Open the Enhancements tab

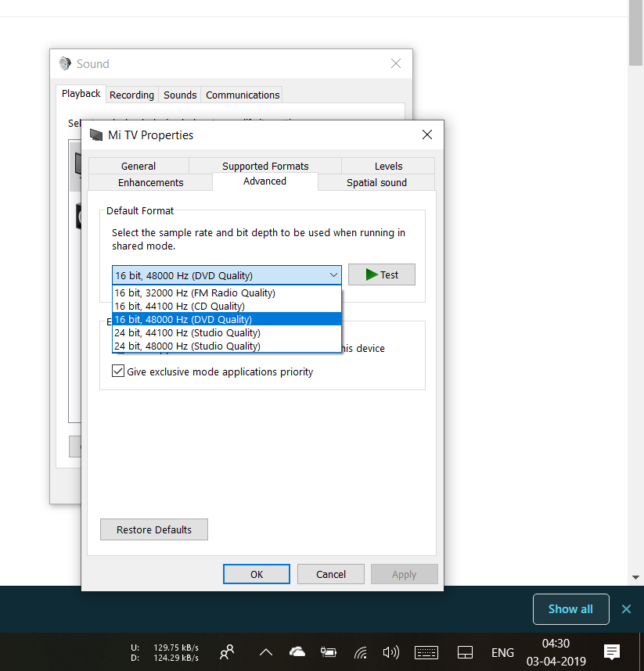[150, 182]
